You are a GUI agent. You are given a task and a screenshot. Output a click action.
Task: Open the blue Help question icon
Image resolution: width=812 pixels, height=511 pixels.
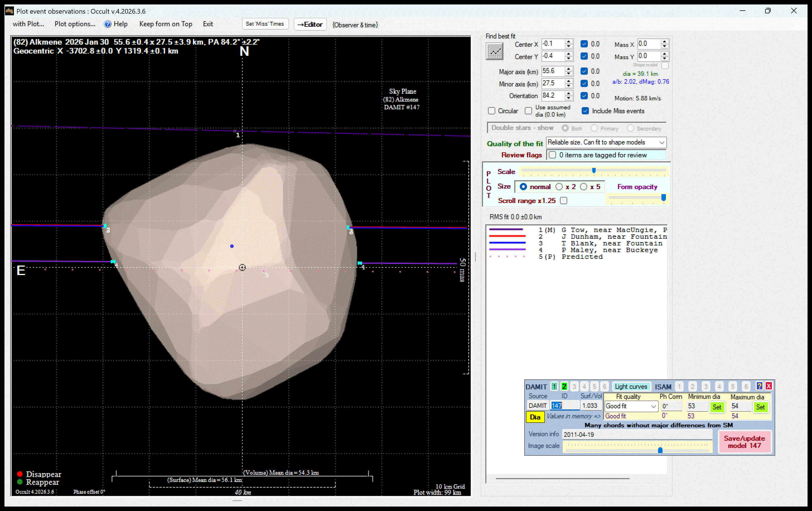[x=108, y=24]
